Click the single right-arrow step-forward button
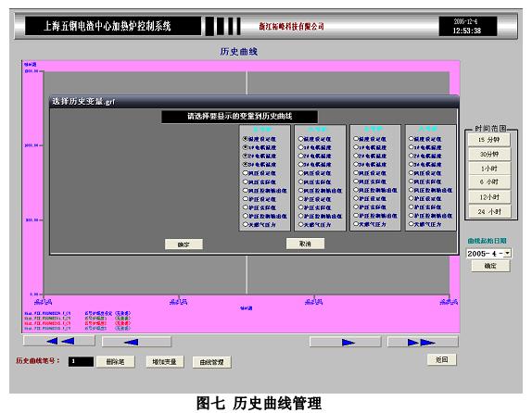 [x=346, y=342]
